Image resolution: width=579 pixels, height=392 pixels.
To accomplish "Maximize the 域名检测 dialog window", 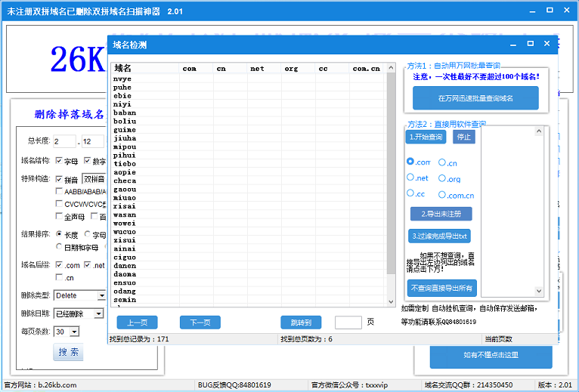I will click(530, 45).
